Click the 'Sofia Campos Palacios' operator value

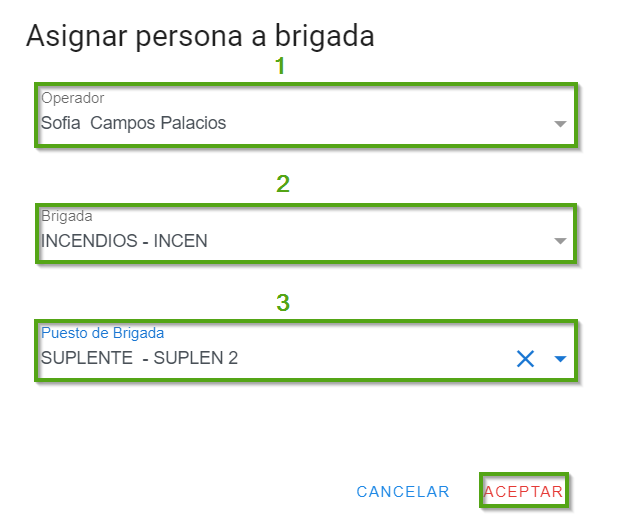pyautogui.click(x=133, y=124)
